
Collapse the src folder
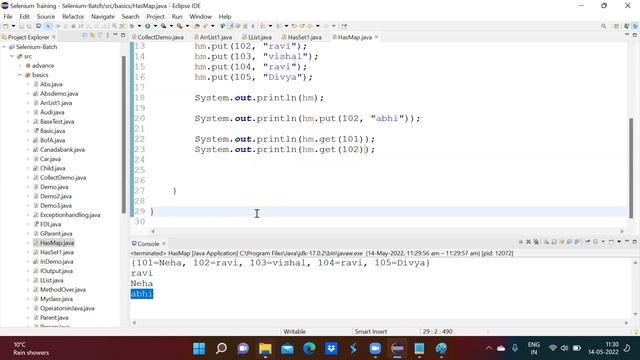(x=12, y=56)
